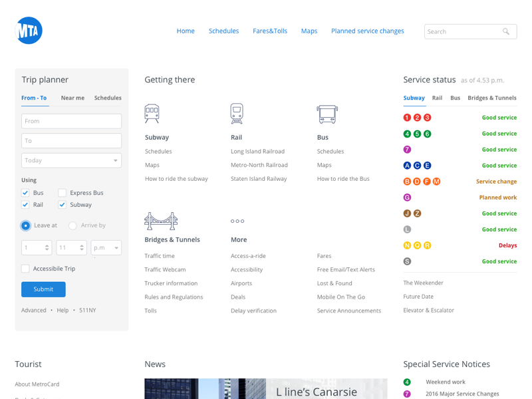Select the Arrive by radio button
The height and width of the screenshot is (399, 532).
tap(72, 225)
